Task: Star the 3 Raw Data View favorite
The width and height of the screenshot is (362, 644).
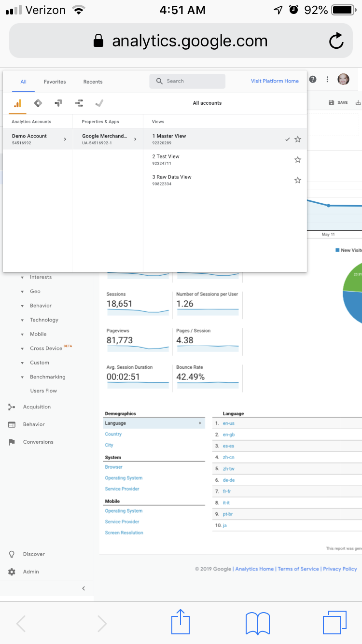Action: pyautogui.click(x=298, y=180)
